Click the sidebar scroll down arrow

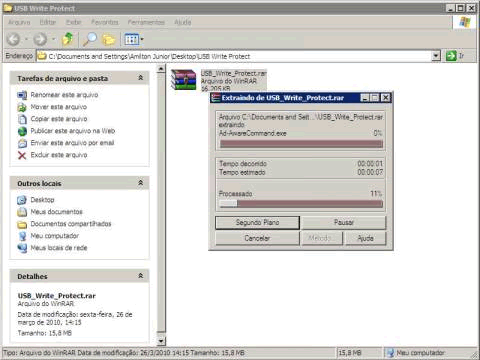pos(161,341)
